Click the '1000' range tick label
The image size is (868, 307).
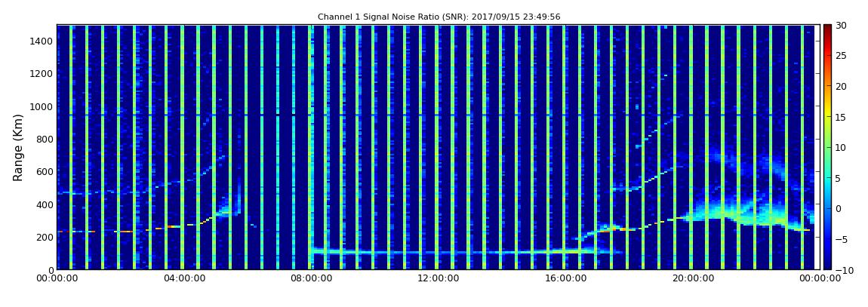tap(42, 106)
